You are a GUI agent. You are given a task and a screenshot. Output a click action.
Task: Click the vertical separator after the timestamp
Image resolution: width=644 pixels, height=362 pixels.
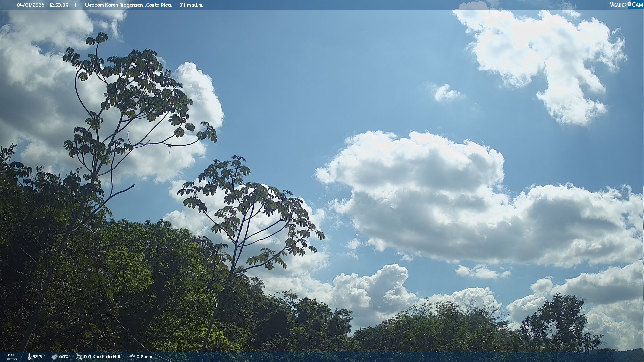pyautogui.click(x=76, y=5)
